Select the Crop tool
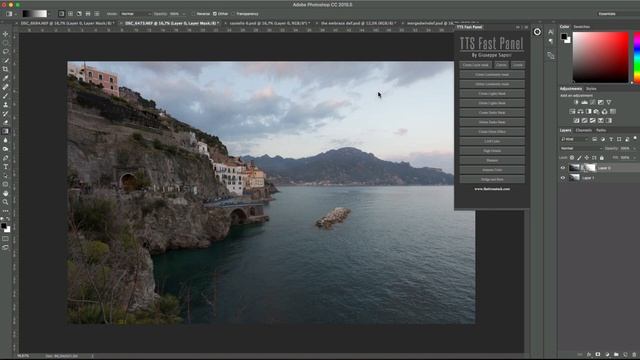The height and width of the screenshot is (360, 640). (x=5, y=69)
